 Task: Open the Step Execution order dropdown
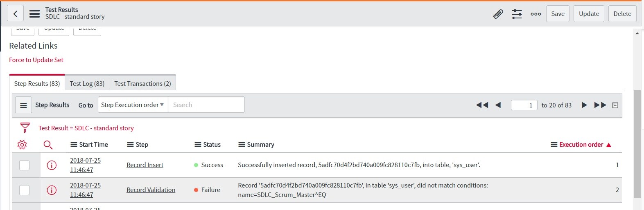tap(133, 105)
